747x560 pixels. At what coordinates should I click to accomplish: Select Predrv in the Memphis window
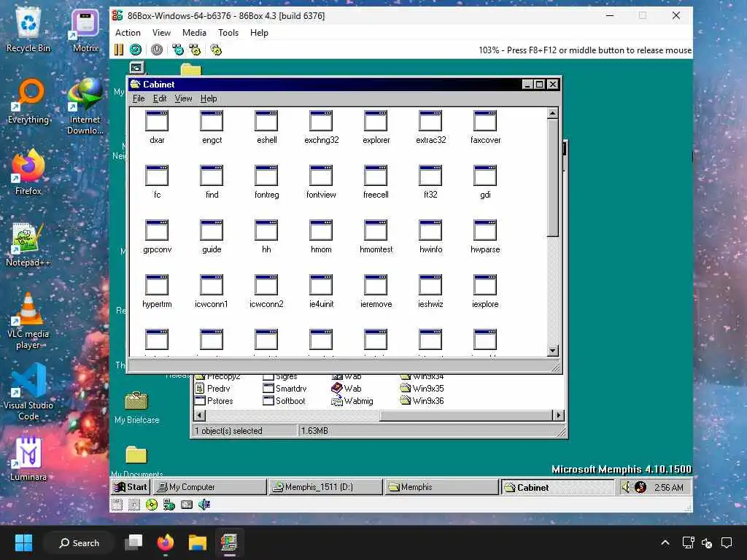click(x=212, y=389)
